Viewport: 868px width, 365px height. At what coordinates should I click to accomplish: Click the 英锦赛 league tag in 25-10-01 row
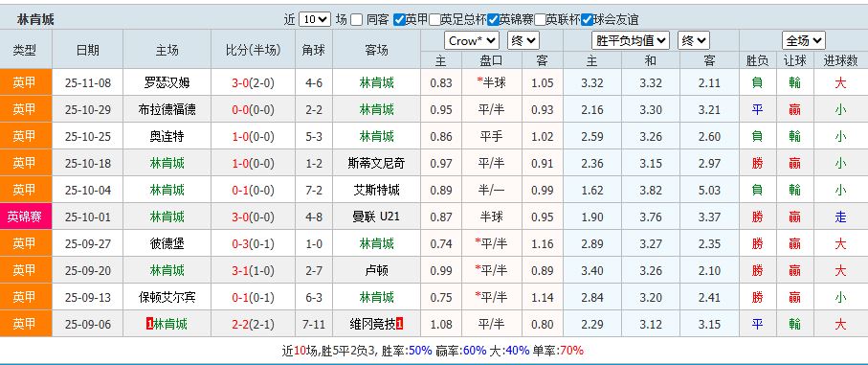[x=26, y=217]
